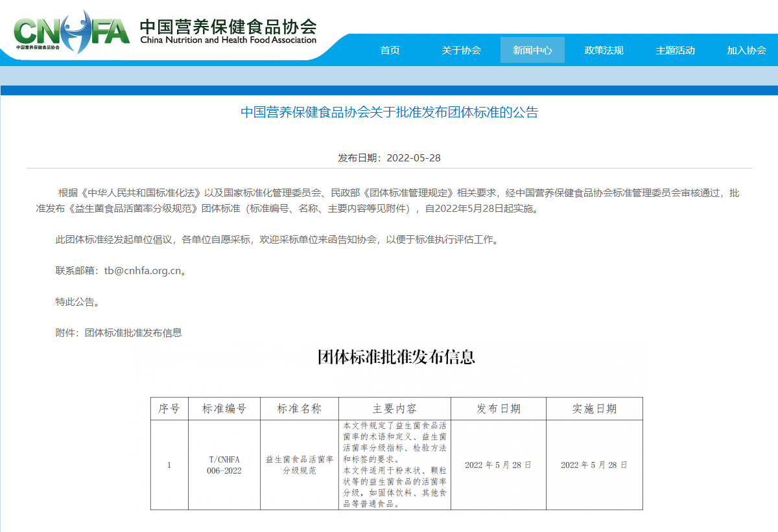778x532 pixels.
Task: Click the row number 1 cell
Action: pyautogui.click(x=169, y=465)
